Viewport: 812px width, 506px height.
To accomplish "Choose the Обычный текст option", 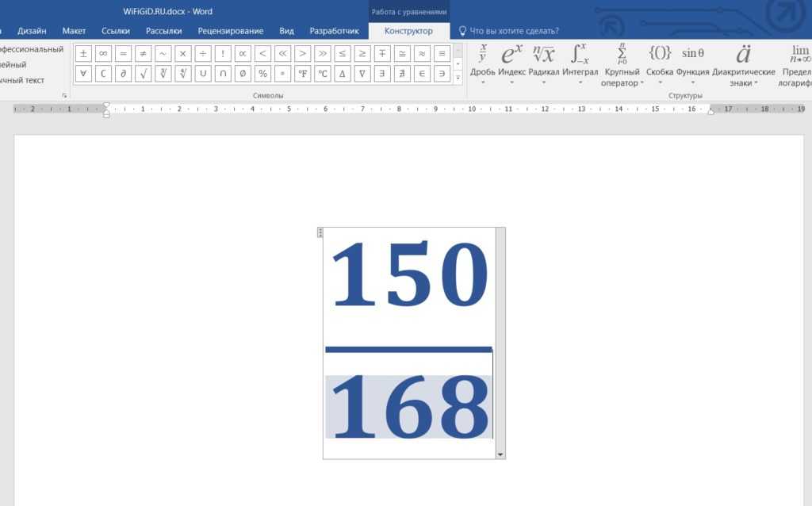I will coord(23,80).
